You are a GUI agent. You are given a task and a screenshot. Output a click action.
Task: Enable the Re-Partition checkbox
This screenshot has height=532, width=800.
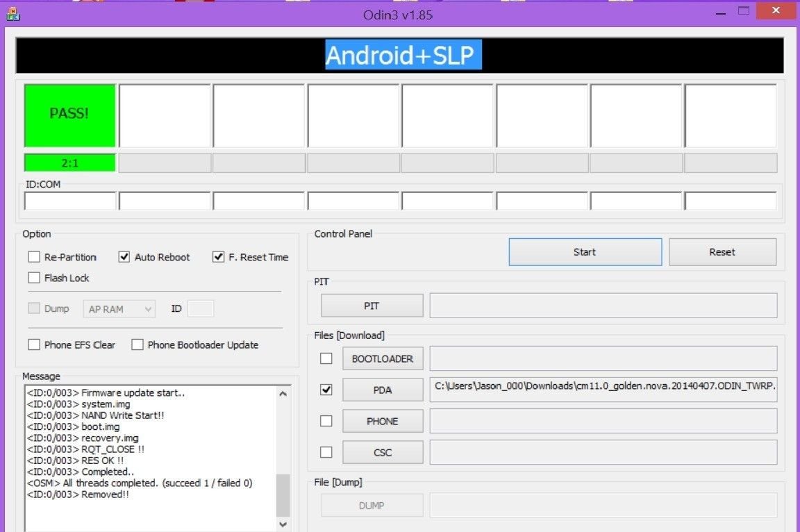coord(34,256)
